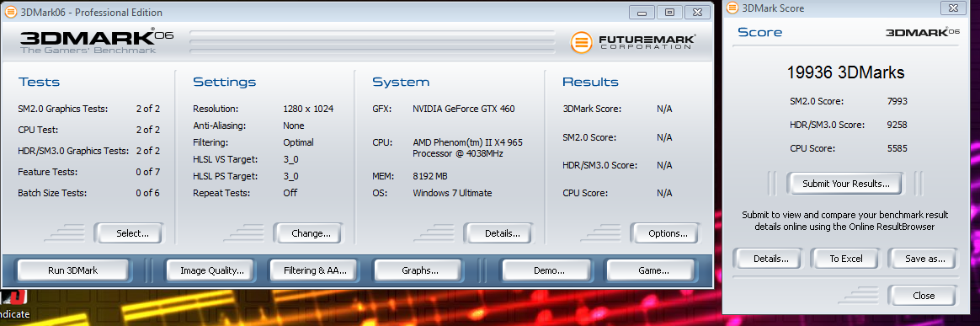Open Details... in the 3DMark Score window
Viewport: 980px width, 326px height.
tap(768, 259)
